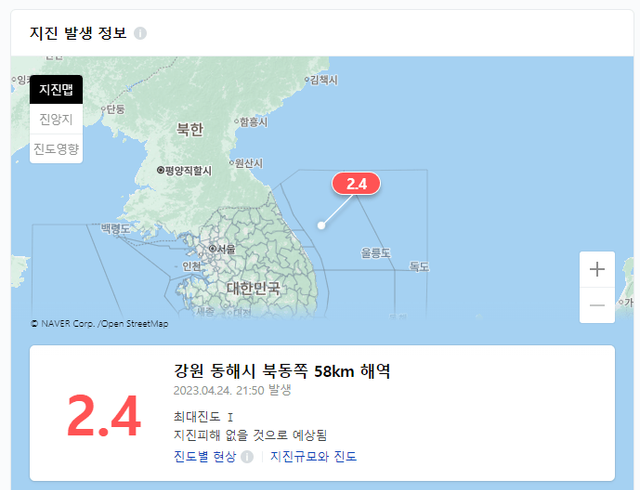Switch to the 진도영향 tab
640x490 pixels.
[x=56, y=149]
